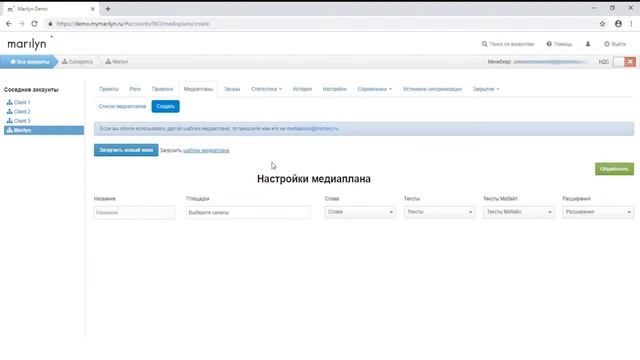
Task: Close the Marilyn Demo browser tab
Action: pyautogui.click(x=93, y=9)
